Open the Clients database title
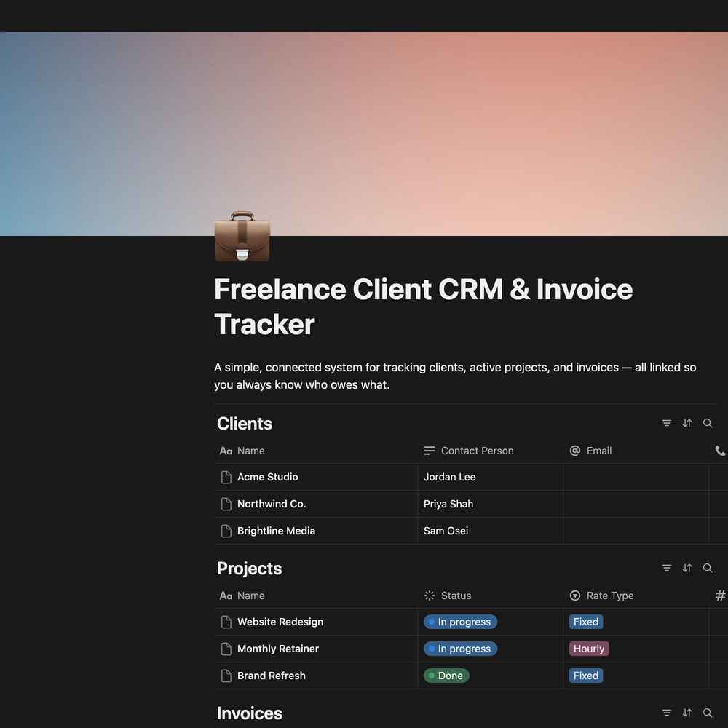The width and height of the screenshot is (728, 728). [245, 424]
